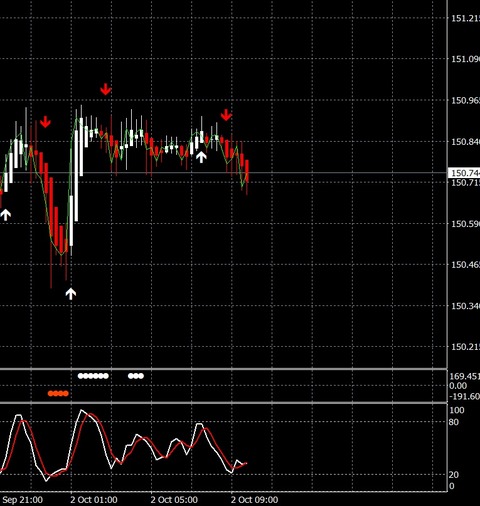
Task: Click the Sep 21:00 time label
Action: (23, 500)
